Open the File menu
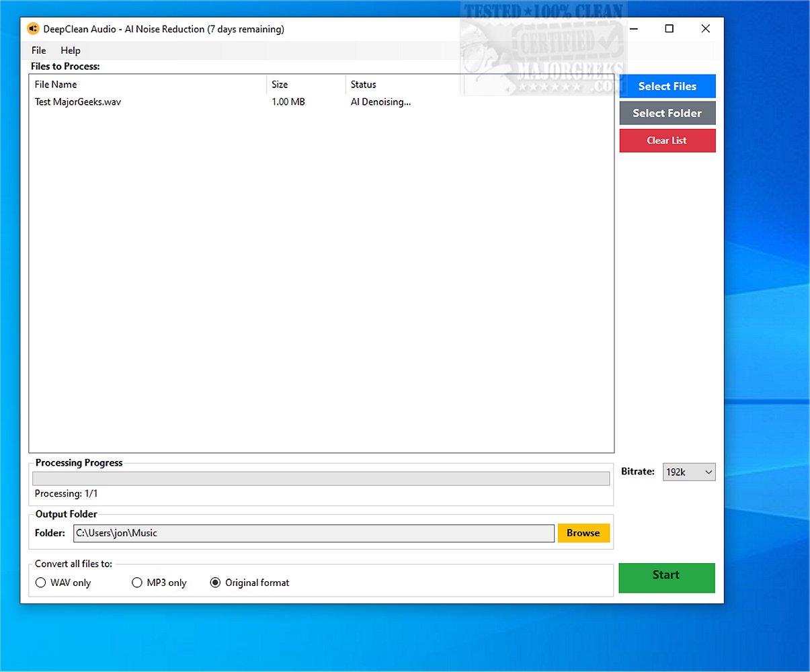This screenshot has width=810, height=672. click(x=39, y=50)
